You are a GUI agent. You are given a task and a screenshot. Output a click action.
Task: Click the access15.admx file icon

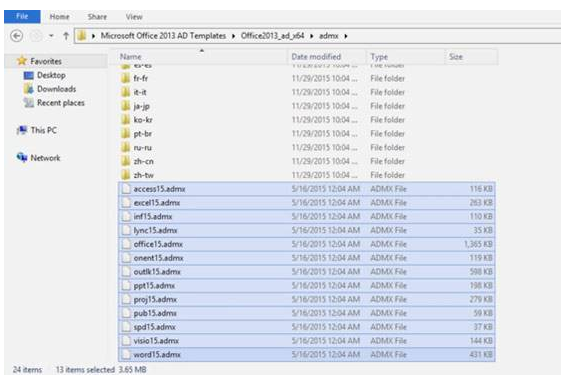[x=126, y=189]
